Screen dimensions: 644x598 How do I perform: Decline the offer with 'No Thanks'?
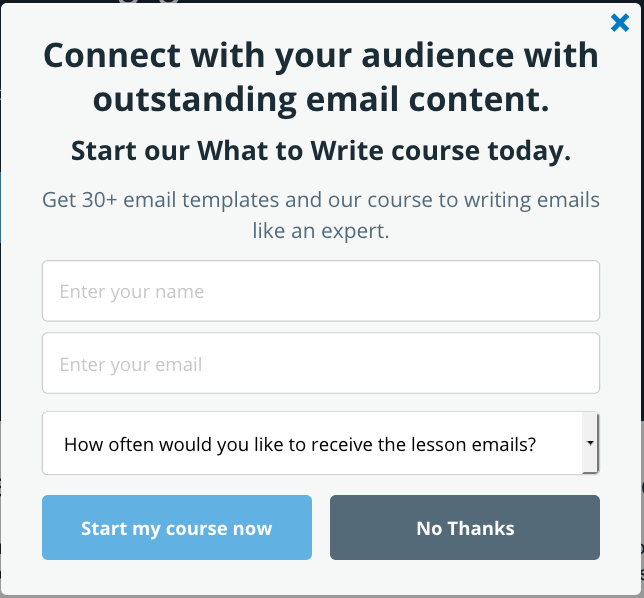click(x=465, y=527)
